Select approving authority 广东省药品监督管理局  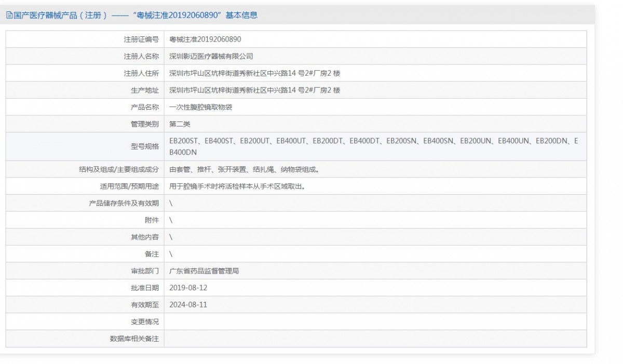coord(204,271)
